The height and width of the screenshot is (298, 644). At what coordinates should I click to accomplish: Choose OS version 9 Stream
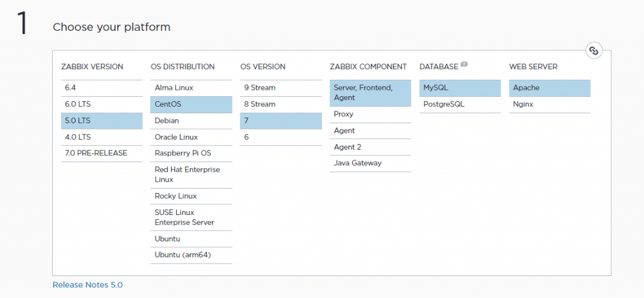pyautogui.click(x=280, y=88)
